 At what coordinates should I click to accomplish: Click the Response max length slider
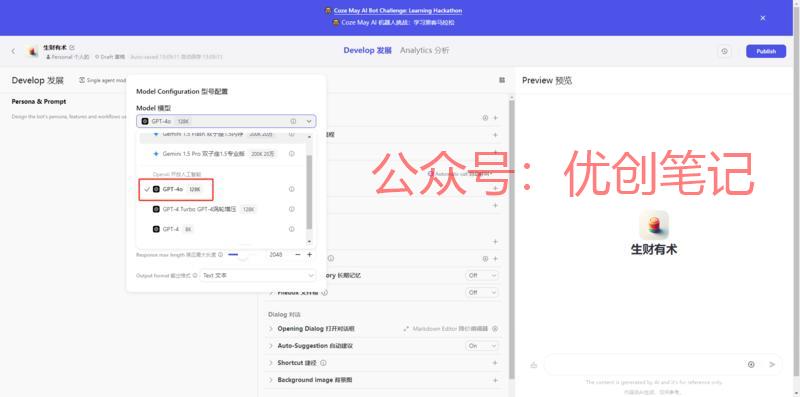[x=243, y=254]
